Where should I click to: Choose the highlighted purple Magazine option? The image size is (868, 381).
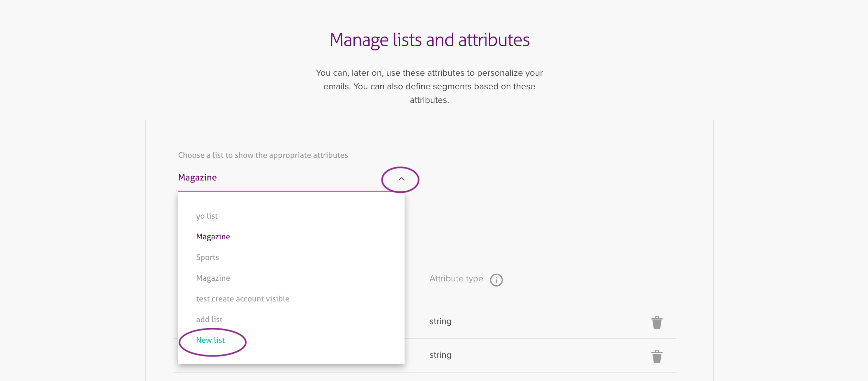tap(213, 237)
